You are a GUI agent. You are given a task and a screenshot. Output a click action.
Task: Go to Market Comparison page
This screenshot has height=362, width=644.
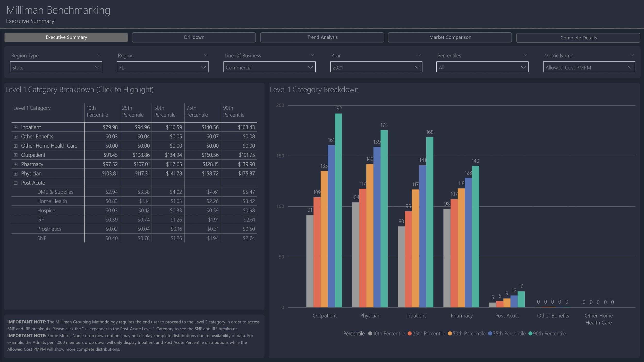pos(450,37)
